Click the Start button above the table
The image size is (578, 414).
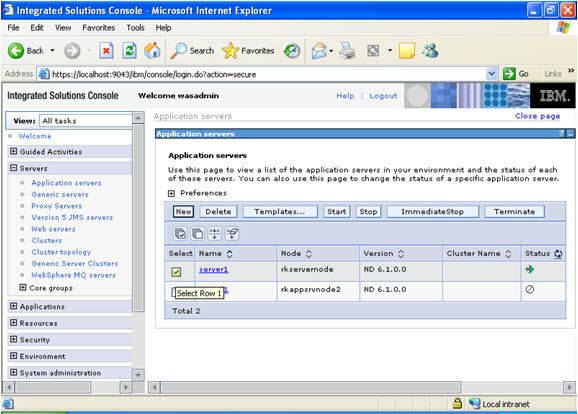tap(337, 212)
